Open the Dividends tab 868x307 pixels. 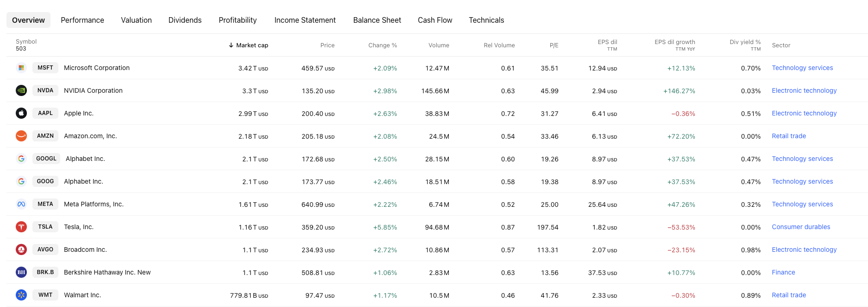185,20
